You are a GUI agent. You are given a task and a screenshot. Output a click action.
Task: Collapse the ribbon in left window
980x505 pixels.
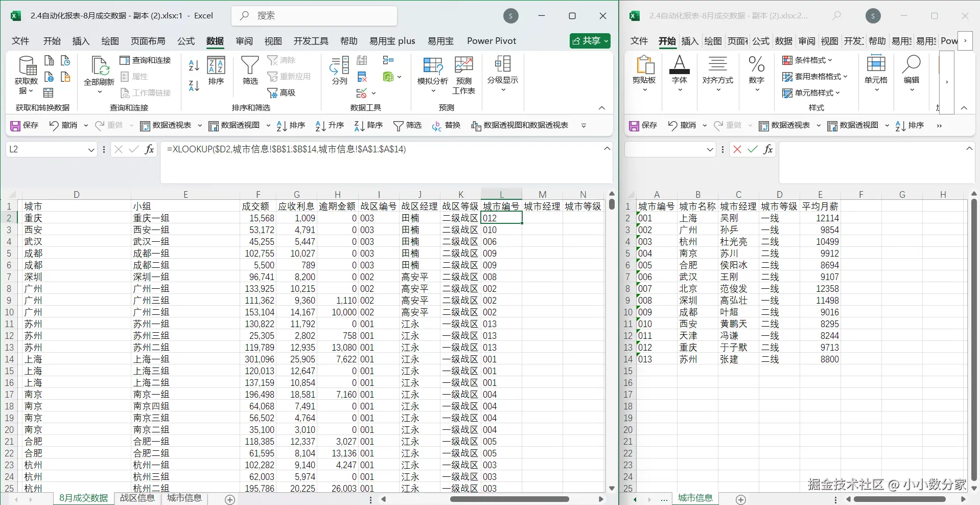point(602,108)
